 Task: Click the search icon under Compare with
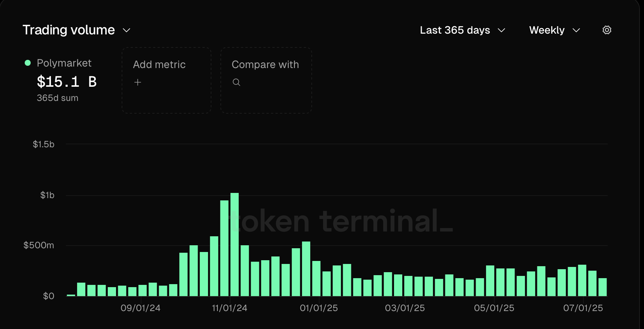pos(236,82)
